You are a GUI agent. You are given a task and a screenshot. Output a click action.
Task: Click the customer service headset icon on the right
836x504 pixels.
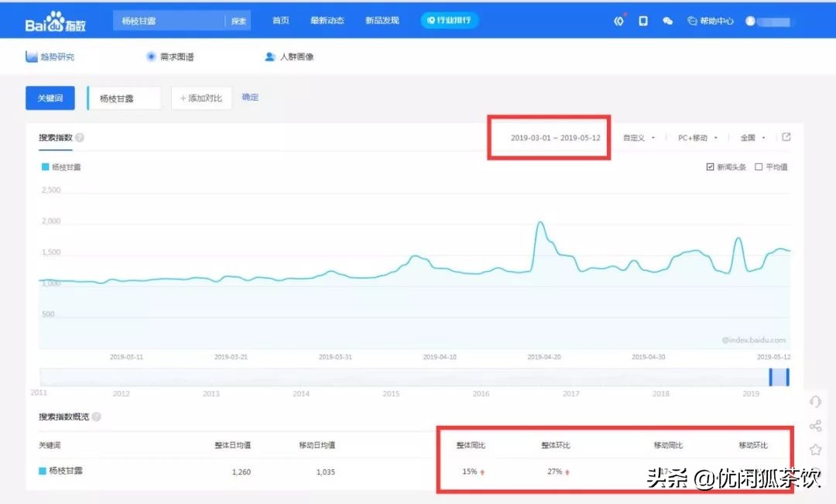(815, 402)
